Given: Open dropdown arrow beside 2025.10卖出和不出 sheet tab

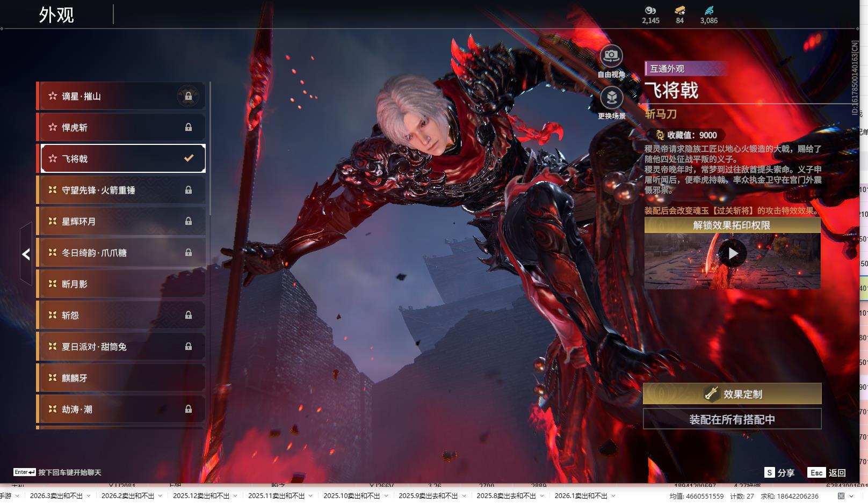Looking at the screenshot, I should click(x=385, y=496).
